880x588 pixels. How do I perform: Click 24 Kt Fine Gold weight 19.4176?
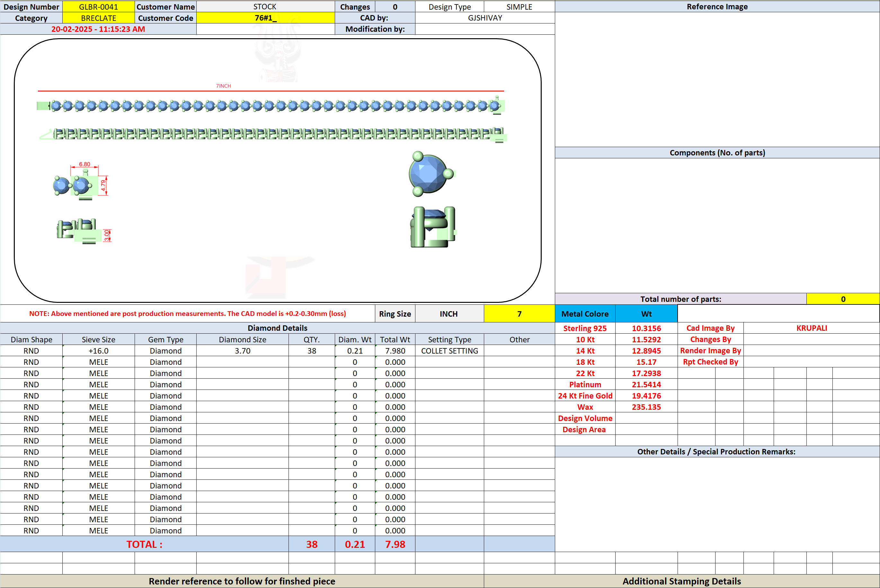[646, 396]
